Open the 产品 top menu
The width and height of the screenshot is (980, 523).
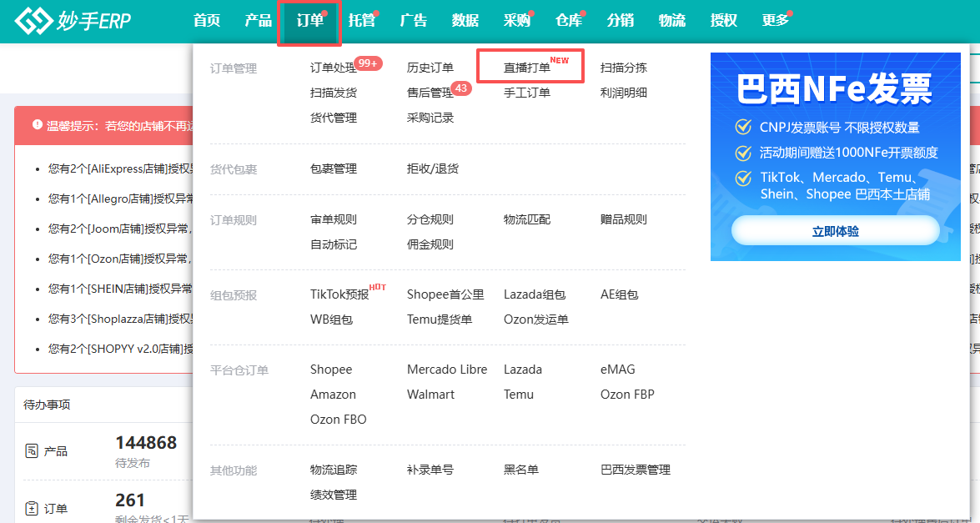(x=258, y=21)
